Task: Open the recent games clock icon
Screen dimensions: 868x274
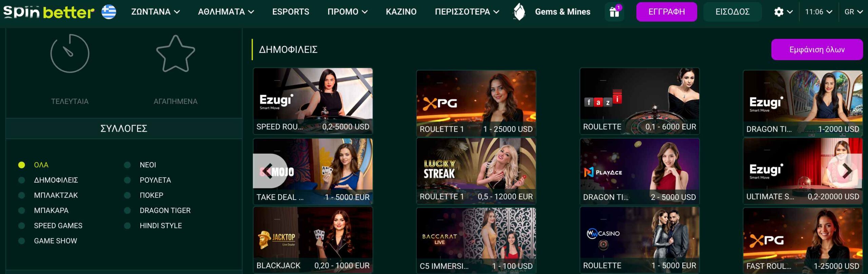Action: point(70,53)
